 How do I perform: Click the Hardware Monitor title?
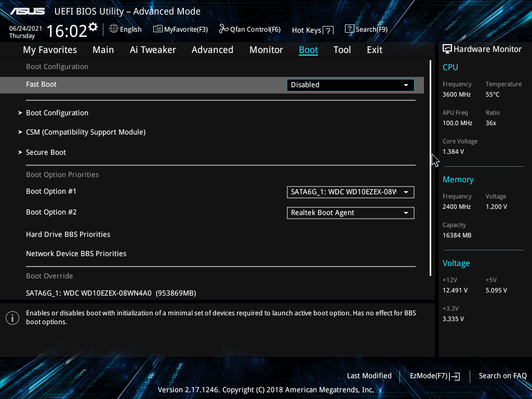487,49
